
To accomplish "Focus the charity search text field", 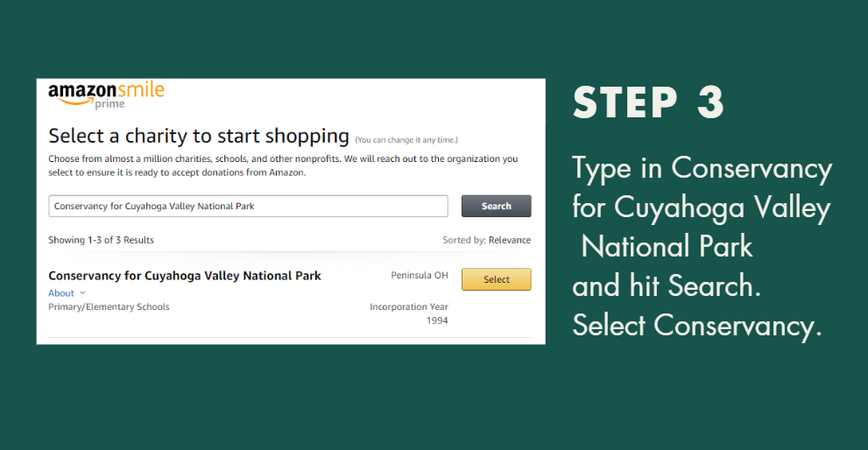I will [x=248, y=206].
